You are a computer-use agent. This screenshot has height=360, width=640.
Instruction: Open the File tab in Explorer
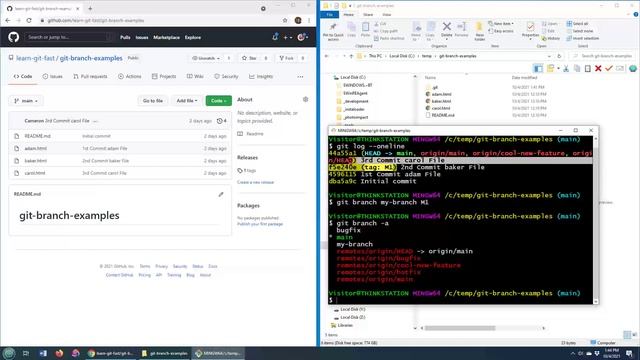[x=330, y=14]
